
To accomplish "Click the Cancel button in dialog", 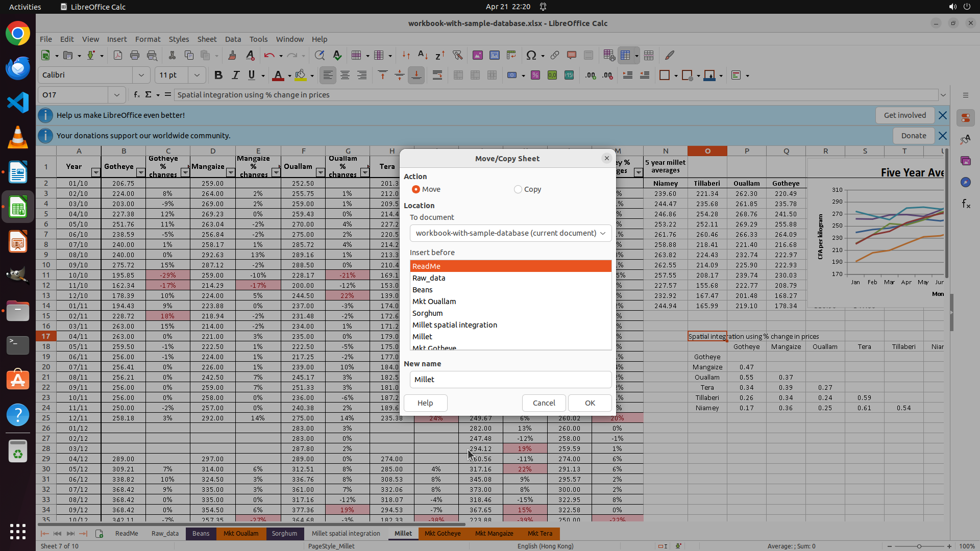I will coord(544,403).
